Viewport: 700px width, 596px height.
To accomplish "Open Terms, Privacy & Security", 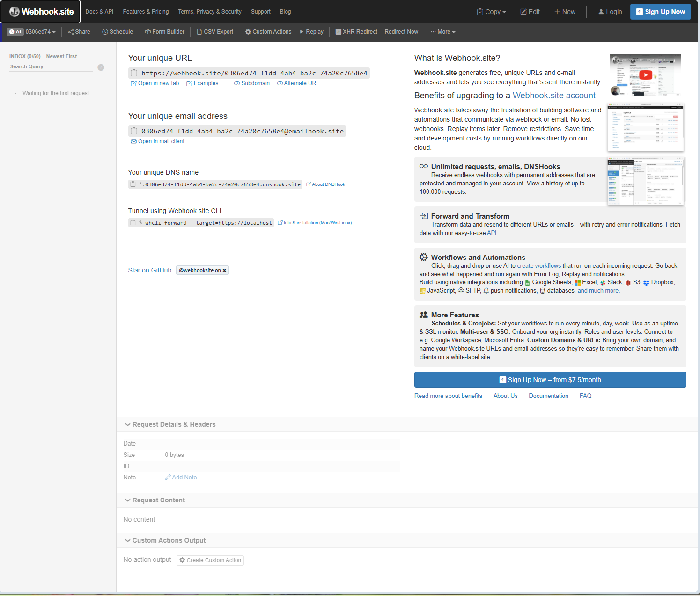I will pos(210,12).
